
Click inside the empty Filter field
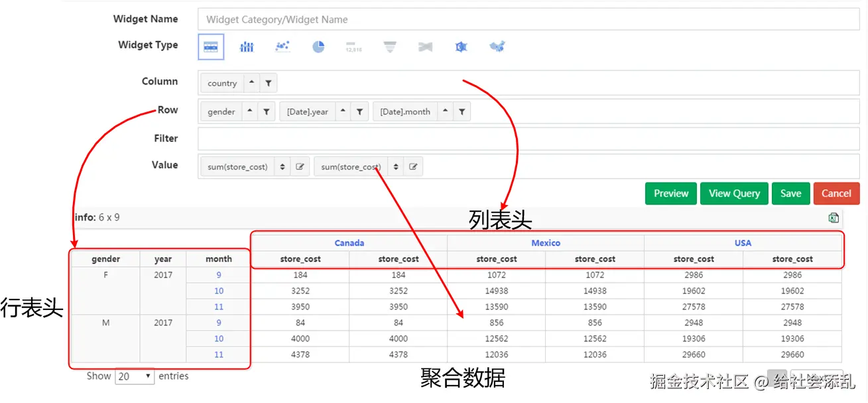click(528, 139)
